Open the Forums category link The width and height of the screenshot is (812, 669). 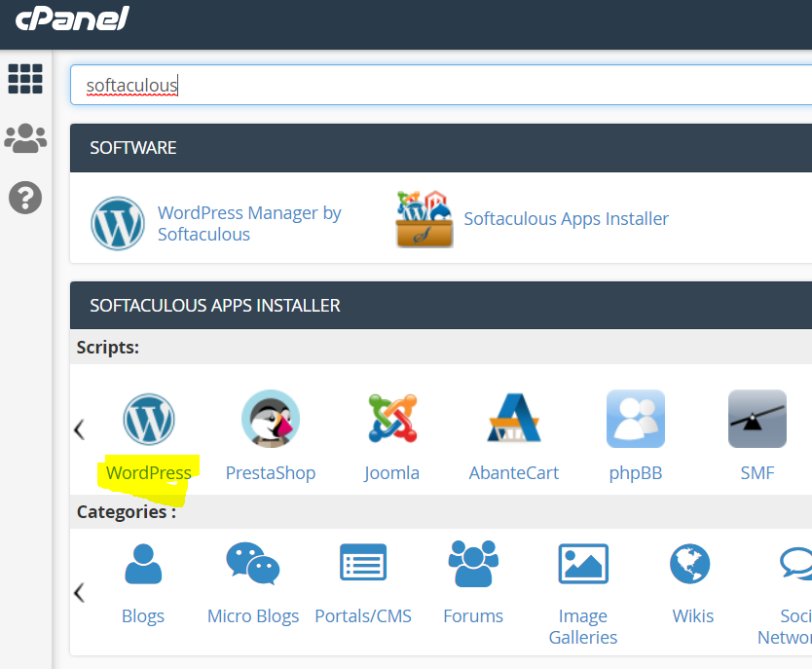(x=473, y=616)
